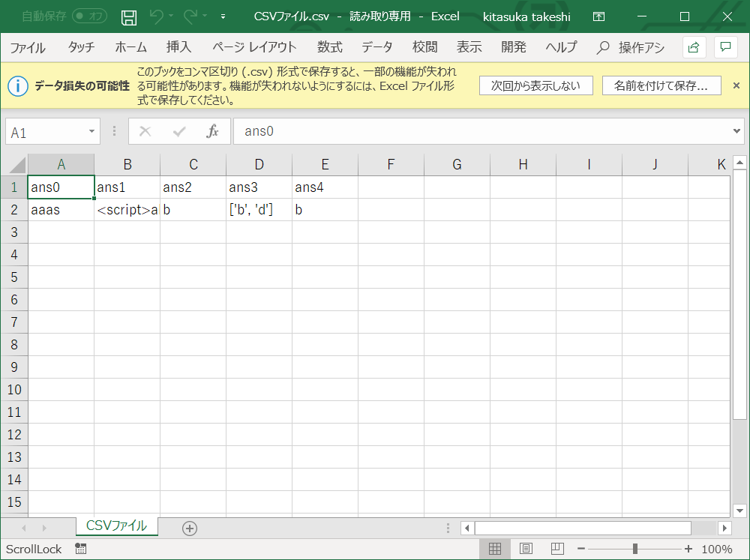Click the Share icon in ribbon
This screenshot has height=560, width=750.
(x=694, y=47)
